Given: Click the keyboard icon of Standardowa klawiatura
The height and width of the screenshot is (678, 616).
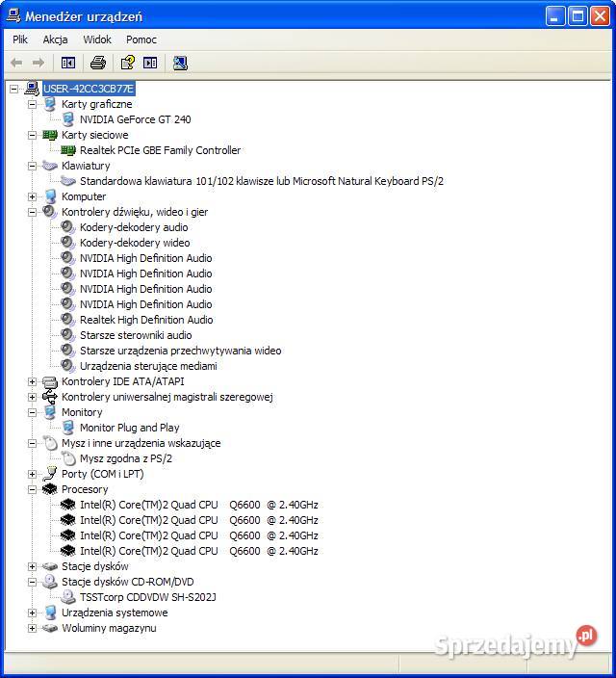Looking at the screenshot, I should 68,181.
